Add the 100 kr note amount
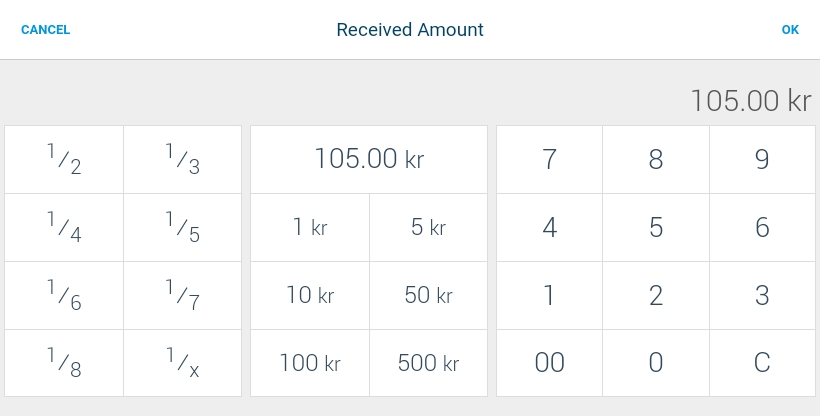820x416 pixels. 310,363
